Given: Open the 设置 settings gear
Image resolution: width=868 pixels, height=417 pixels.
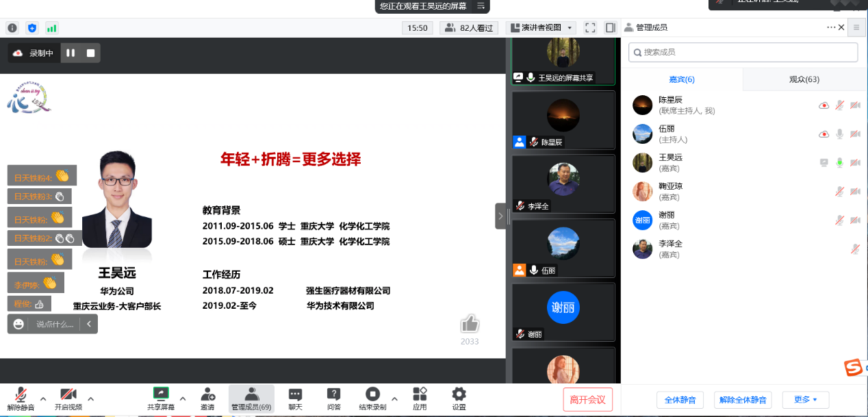Looking at the screenshot, I should [459, 395].
